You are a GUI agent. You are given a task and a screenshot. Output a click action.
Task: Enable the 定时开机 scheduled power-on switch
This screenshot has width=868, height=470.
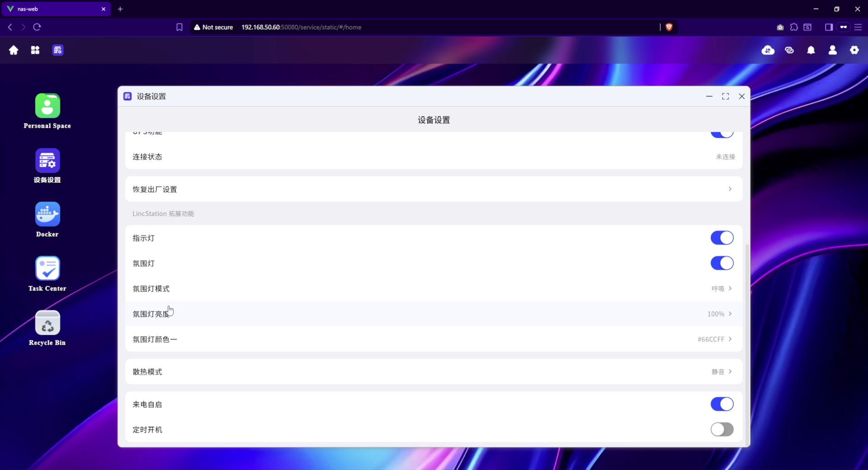click(722, 429)
